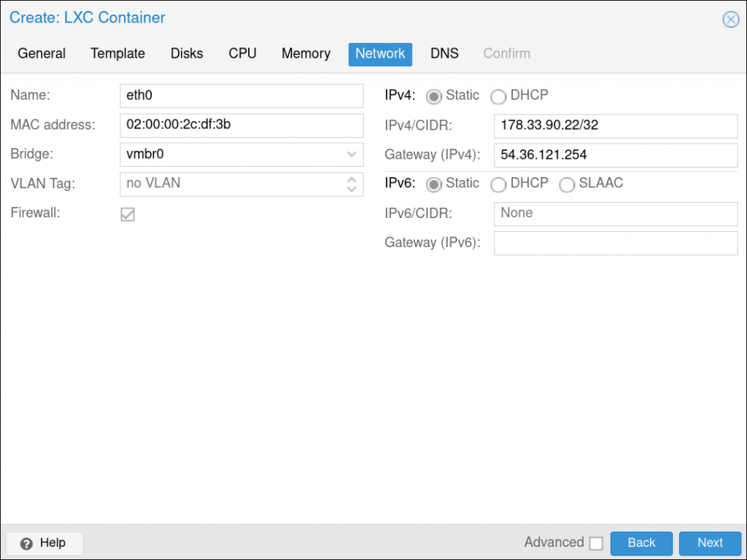
Task: Go to the Disks tab
Action: pyautogui.click(x=187, y=54)
